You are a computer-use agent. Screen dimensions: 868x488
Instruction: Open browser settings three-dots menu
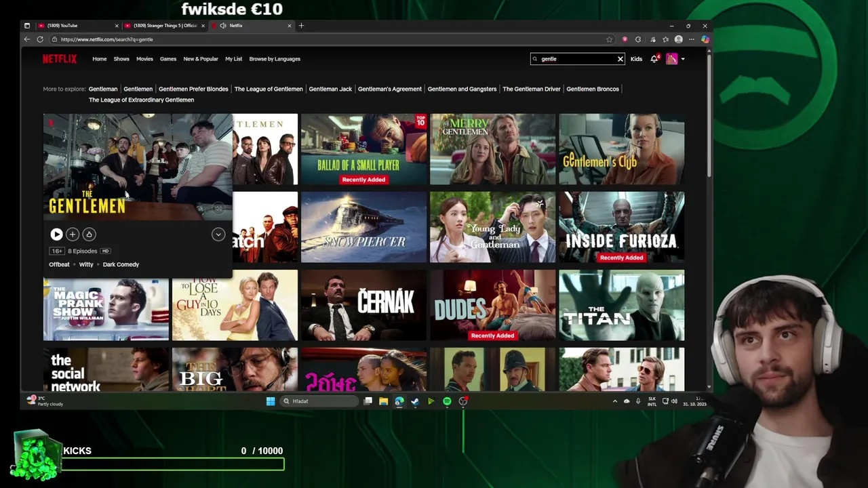click(692, 39)
